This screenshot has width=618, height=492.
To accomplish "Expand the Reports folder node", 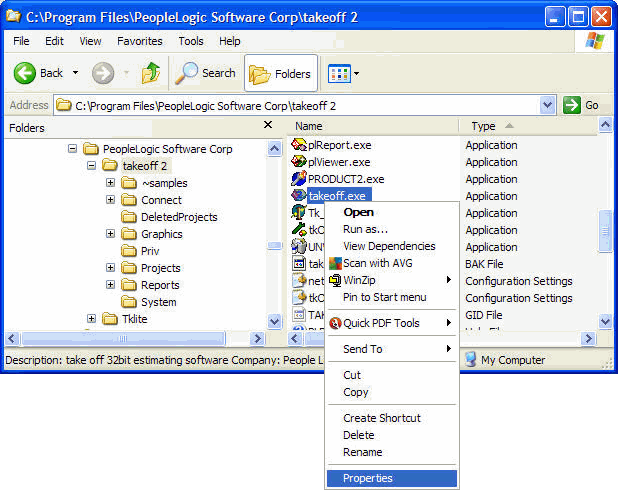I will 111,284.
